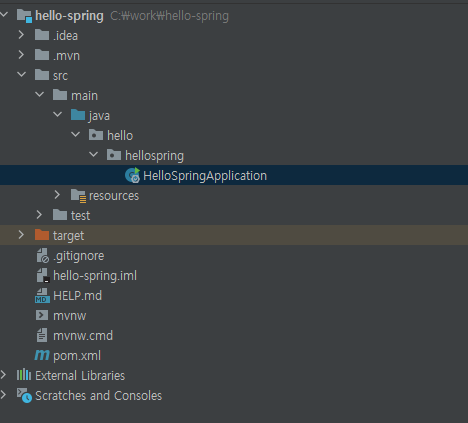Viewport: 468px width, 423px height.
Task: Select the mvnw.cmd file name
Action: pos(83,336)
